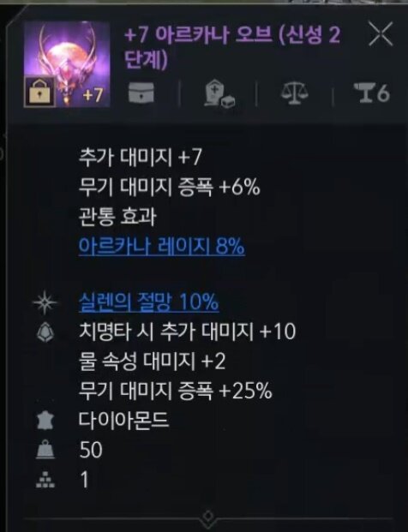Screen dimensions: 408x532
Task: Click the balance scales trade icon
Action: (x=294, y=92)
